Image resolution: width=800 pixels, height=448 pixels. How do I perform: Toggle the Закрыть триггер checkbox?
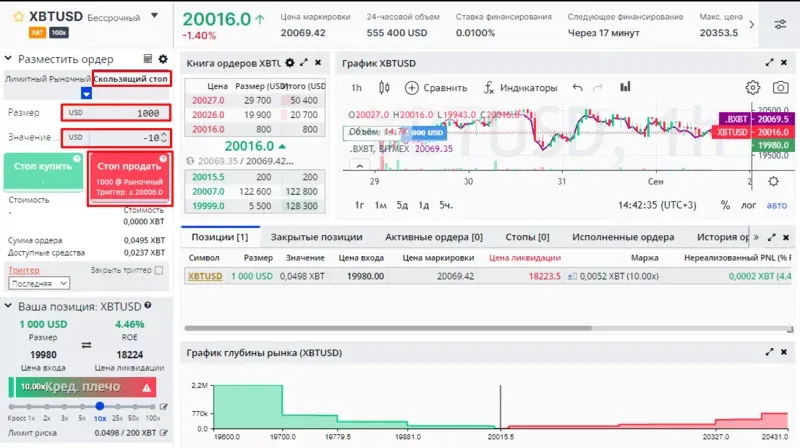coord(159,270)
